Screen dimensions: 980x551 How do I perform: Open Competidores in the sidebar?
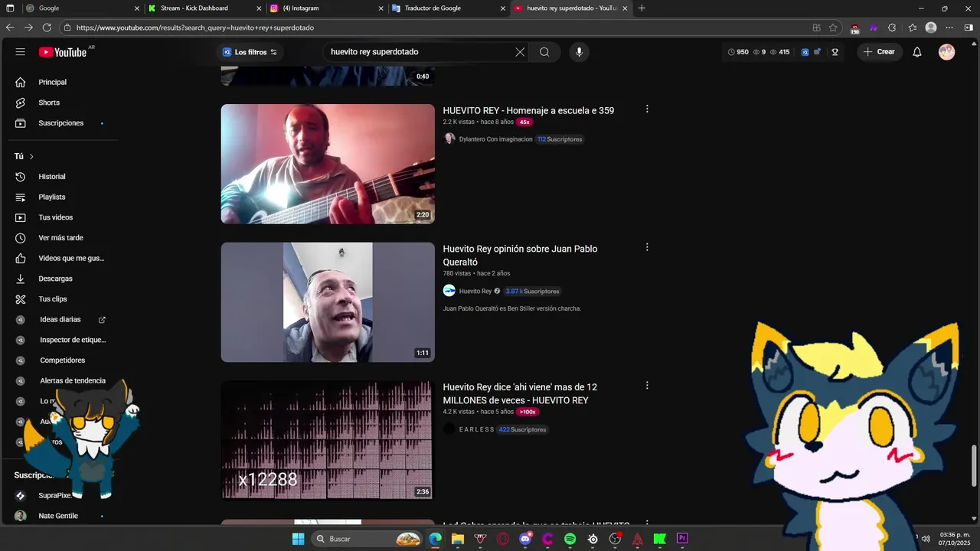pos(63,360)
